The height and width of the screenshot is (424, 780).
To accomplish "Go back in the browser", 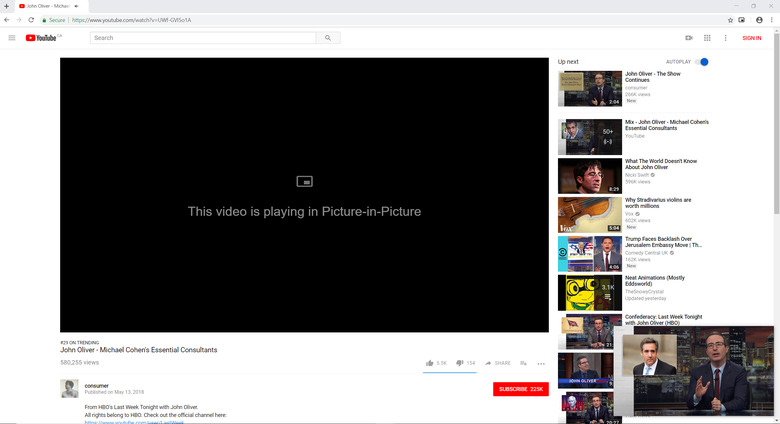I will pyautogui.click(x=6, y=20).
